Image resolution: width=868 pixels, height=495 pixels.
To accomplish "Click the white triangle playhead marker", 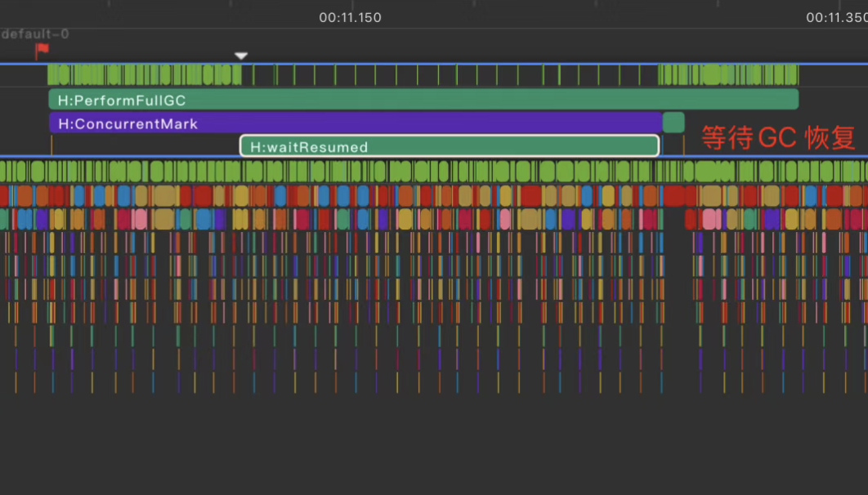I will tap(241, 56).
